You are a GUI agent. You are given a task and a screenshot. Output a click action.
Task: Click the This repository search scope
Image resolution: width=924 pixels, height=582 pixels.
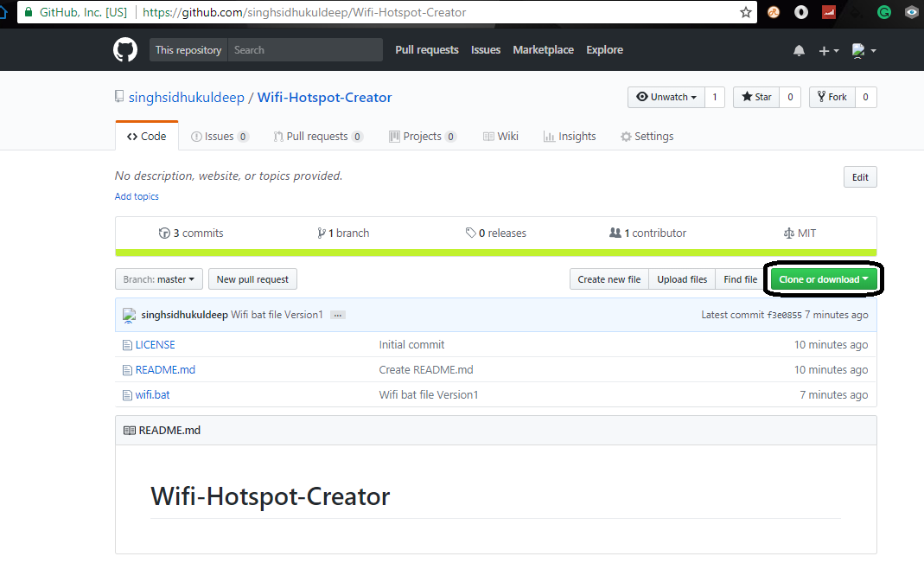tap(188, 50)
